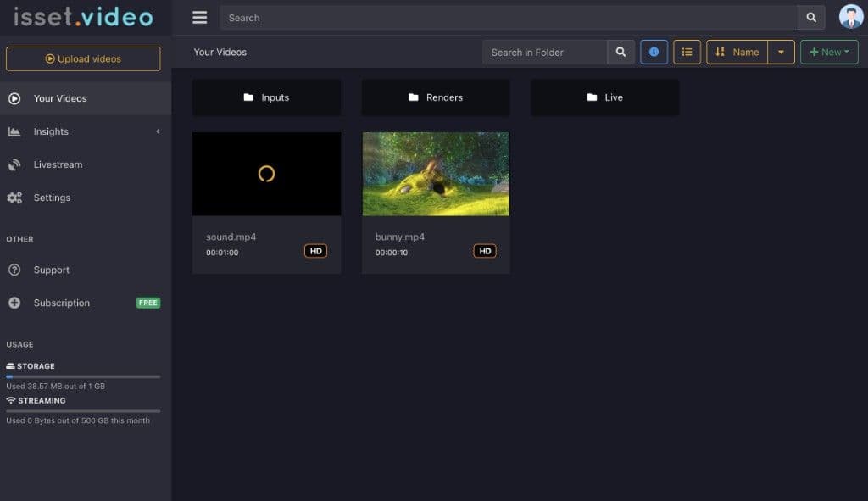Toggle the hamburger sidebar menu

pyautogui.click(x=200, y=18)
